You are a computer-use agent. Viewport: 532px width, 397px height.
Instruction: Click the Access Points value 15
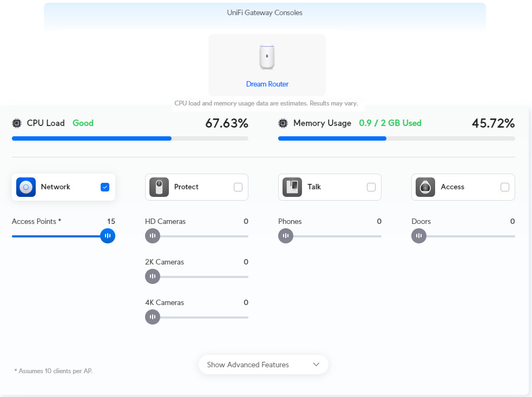pyautogui.click(x=111, y=221)
